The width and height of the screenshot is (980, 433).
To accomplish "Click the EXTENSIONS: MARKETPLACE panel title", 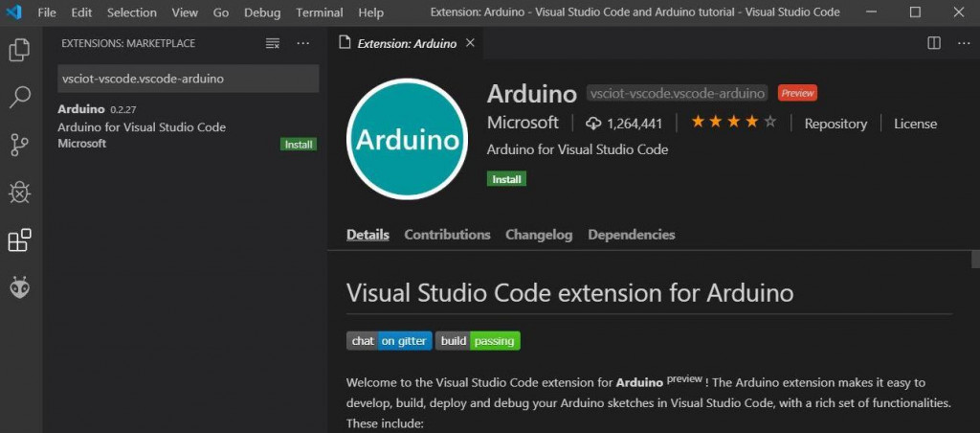I will tap(128, 43).
